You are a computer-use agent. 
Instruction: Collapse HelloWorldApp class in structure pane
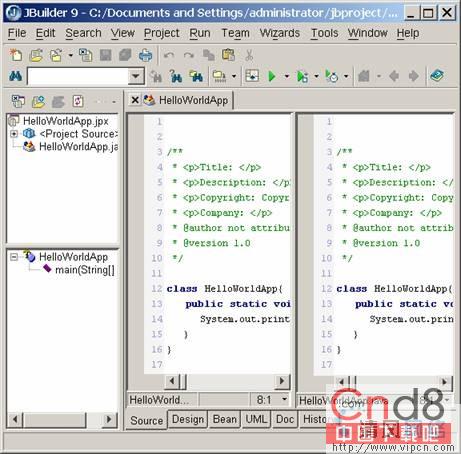[x=14, y=257]
